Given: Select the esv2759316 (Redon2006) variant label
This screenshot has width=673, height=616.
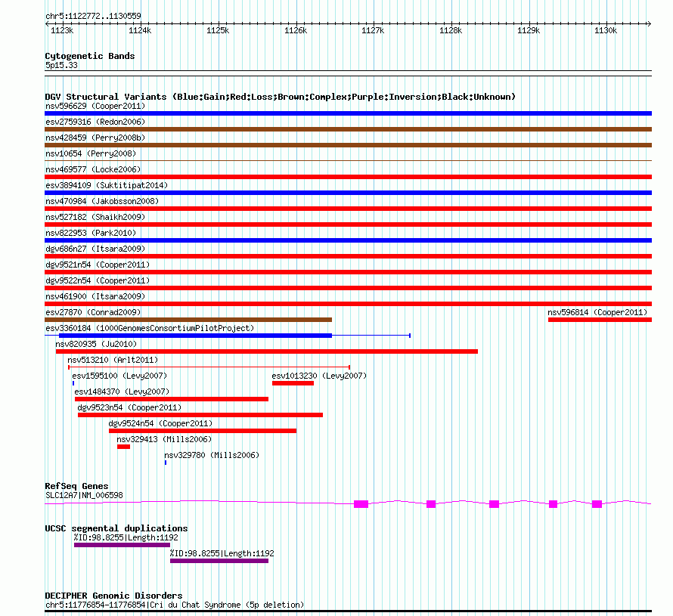Looking at the screenshot, I should point(95,122).
